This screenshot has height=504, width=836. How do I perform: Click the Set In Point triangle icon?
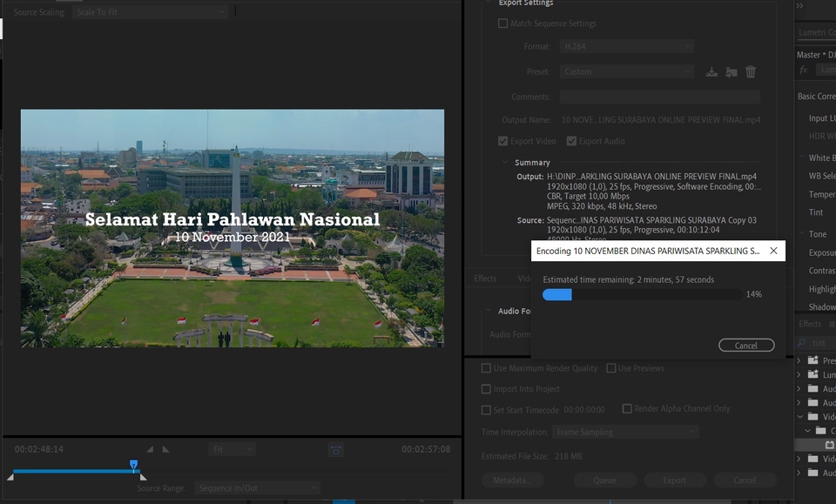pyautogui.click(x=150, y=449)
